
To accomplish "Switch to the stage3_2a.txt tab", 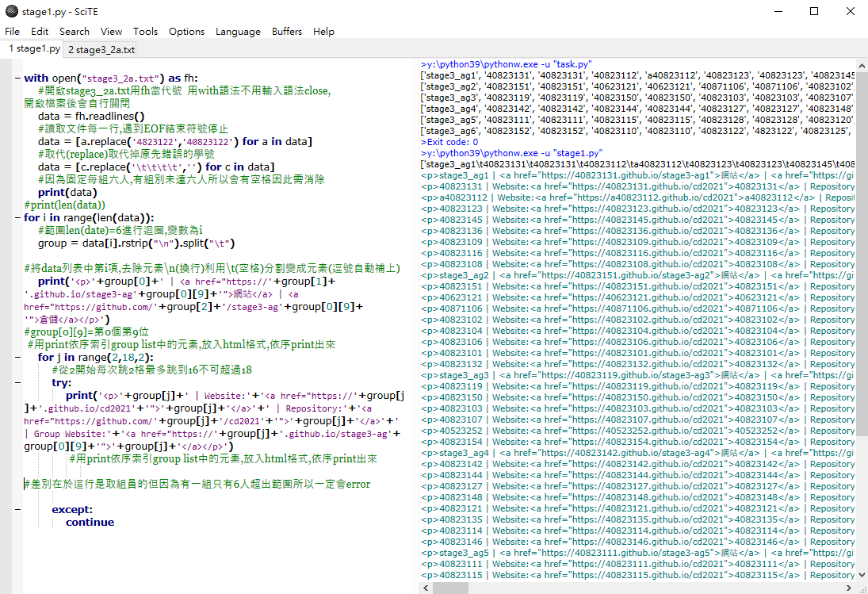I will tap(101, 49).
